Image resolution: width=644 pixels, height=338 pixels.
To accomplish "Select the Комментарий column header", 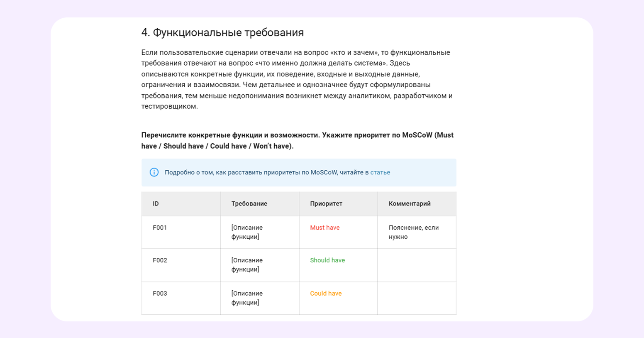I will tap(409, 204).
